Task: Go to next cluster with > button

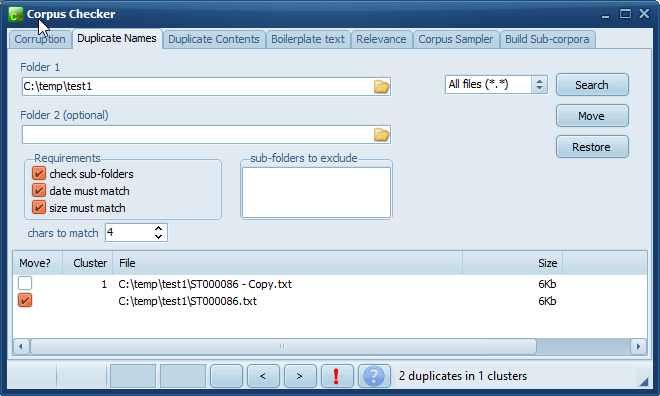Action: point(300,376)
